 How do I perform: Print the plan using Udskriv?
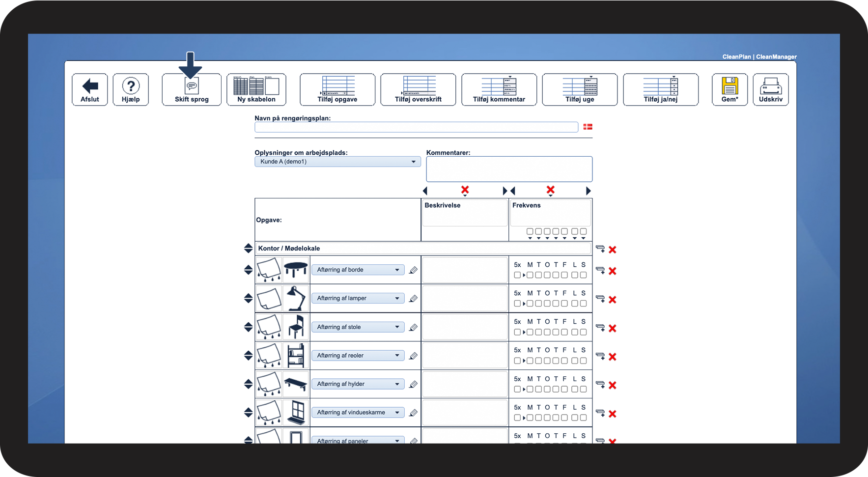[x=771, y=89]
